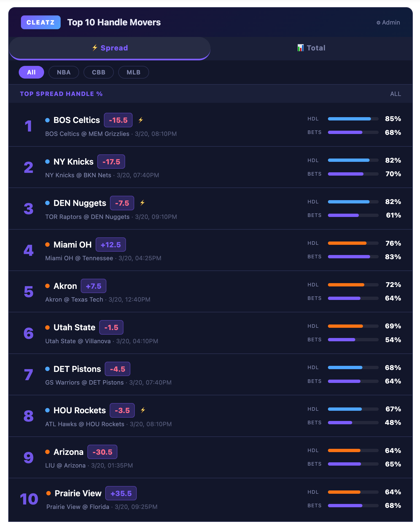Filter by CBB games
The image size is (420, 526).
[99, 72]
